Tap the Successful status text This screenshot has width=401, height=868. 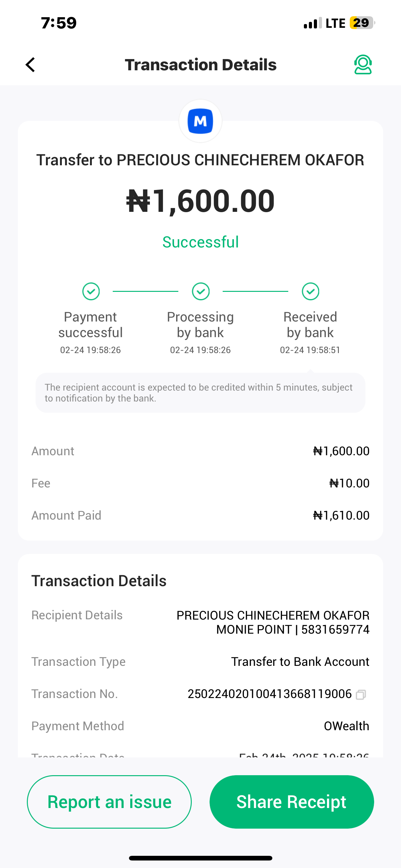tap(200, 242)
